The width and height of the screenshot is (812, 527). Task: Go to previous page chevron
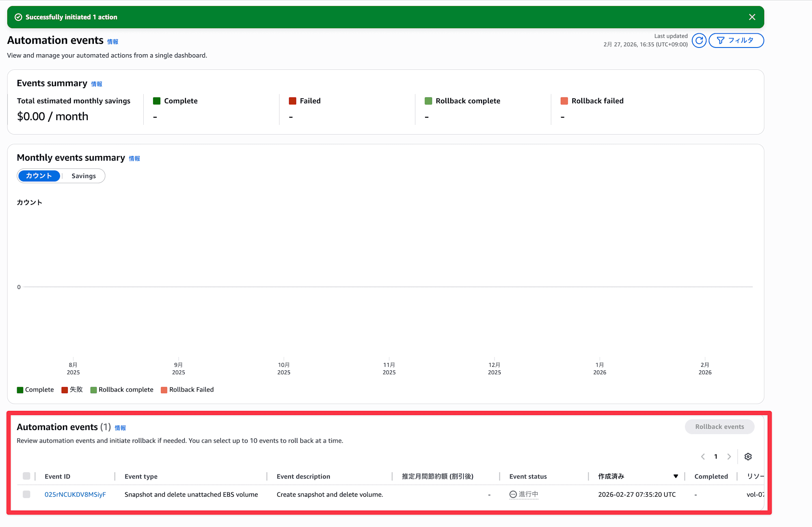pos(703,457)
